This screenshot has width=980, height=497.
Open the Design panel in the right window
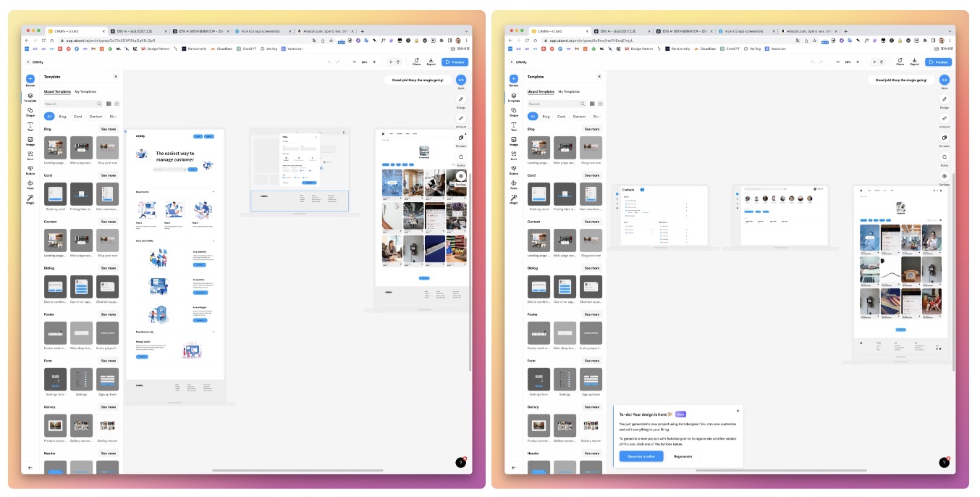point(944,100)
